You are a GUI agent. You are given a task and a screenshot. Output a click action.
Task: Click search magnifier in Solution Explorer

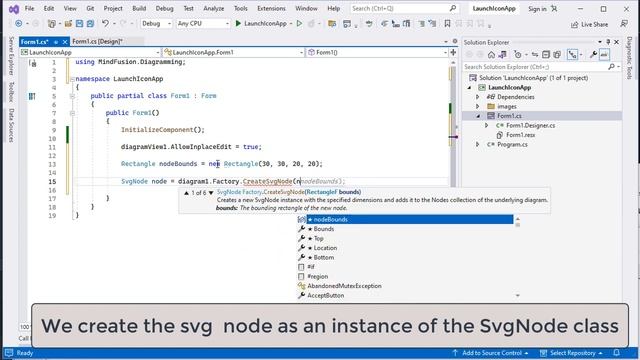pyautogui.click(x=611, y=67)
